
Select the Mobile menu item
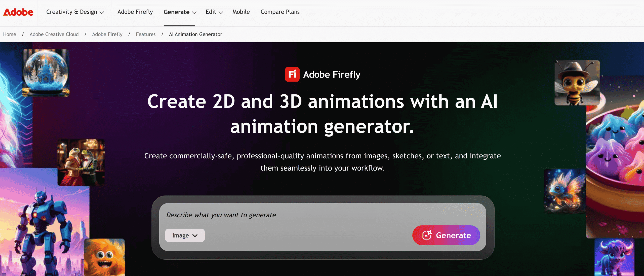[241, 12]
